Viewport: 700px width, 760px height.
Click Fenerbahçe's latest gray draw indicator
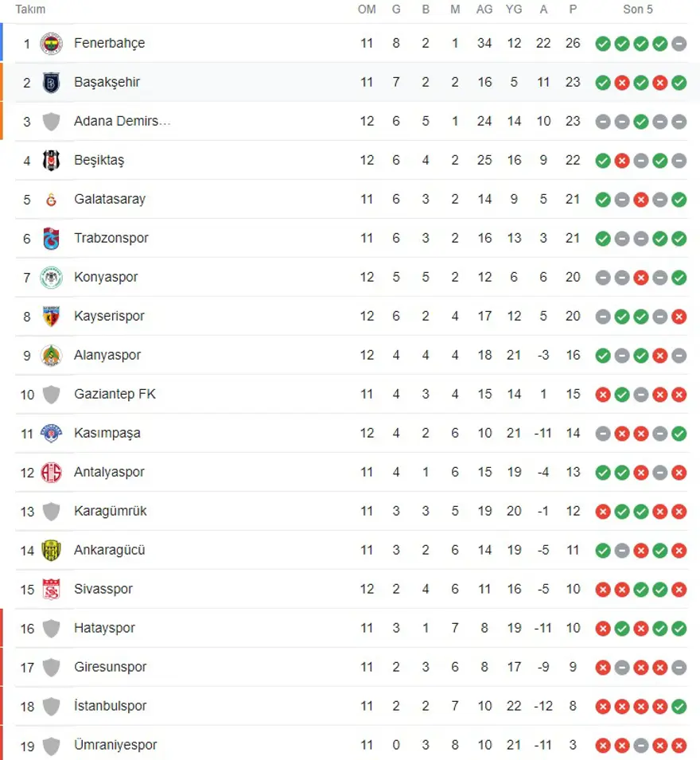[679, 43]
